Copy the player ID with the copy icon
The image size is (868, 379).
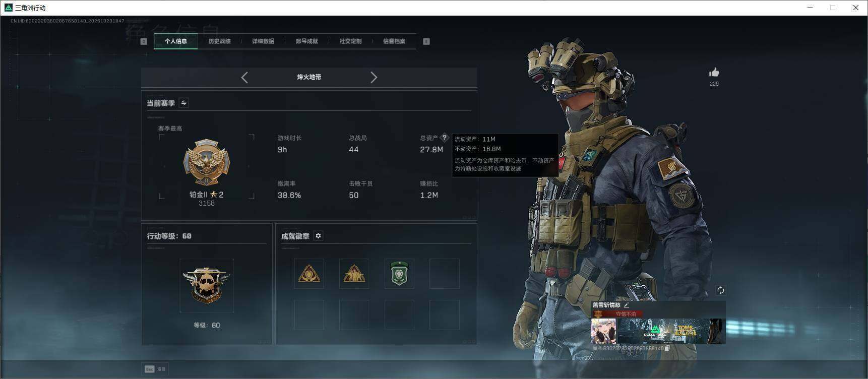[x=667, y=348]
